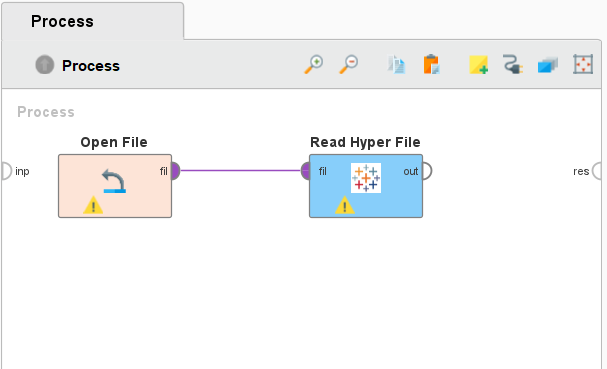Image resolution: width=607 pixels, height=369 pixels.
Task: Select the Open File operator
Action: pos(115,186)
